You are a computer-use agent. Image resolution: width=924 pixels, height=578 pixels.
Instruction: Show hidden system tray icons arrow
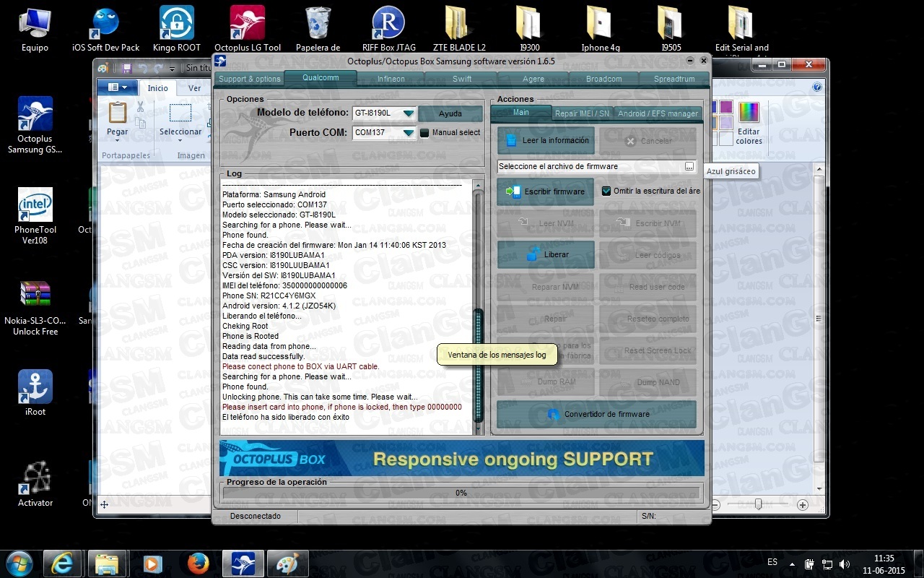(x=793, y=563)
